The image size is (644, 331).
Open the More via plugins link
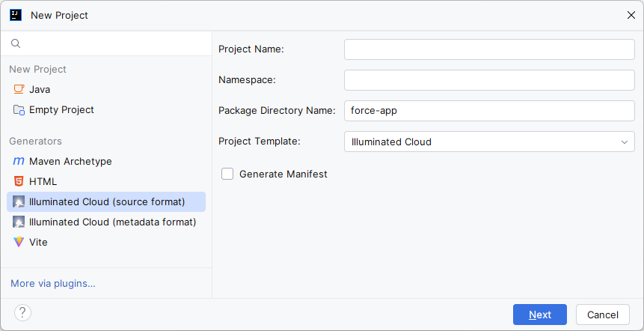tap(53, 283)
